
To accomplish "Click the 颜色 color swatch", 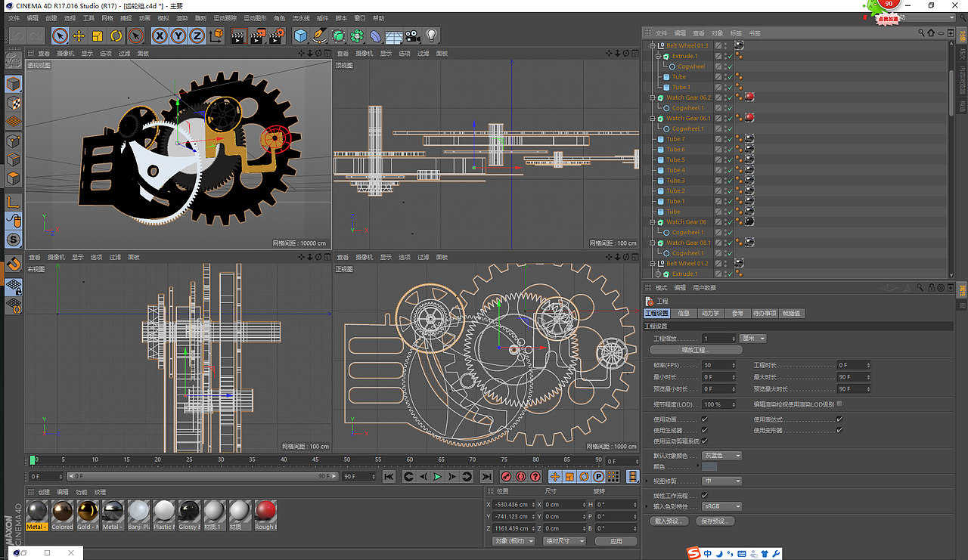I will pyautogui.click(x=709, y=466).
